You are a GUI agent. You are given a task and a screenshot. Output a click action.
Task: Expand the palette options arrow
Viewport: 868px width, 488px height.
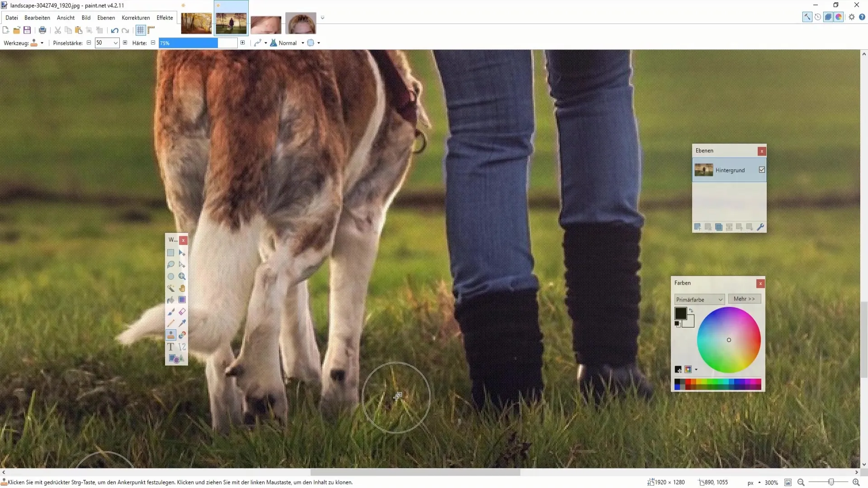[696, 370]
